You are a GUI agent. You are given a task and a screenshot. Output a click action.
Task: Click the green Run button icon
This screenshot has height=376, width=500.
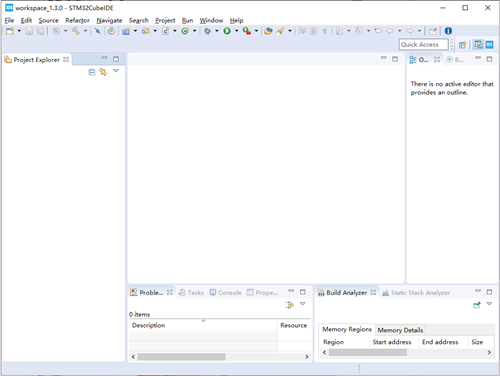pos(227,31)
